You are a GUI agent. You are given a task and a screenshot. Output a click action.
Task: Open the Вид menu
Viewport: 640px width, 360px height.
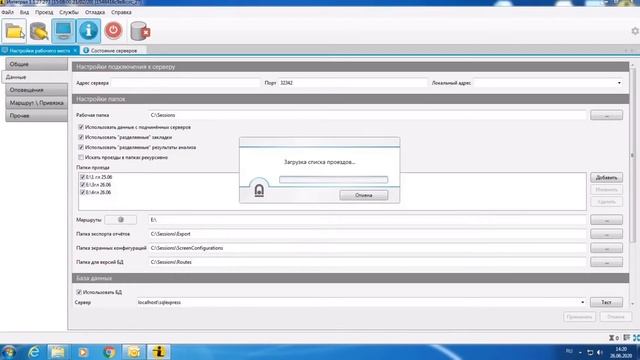[x=24, y=12]
